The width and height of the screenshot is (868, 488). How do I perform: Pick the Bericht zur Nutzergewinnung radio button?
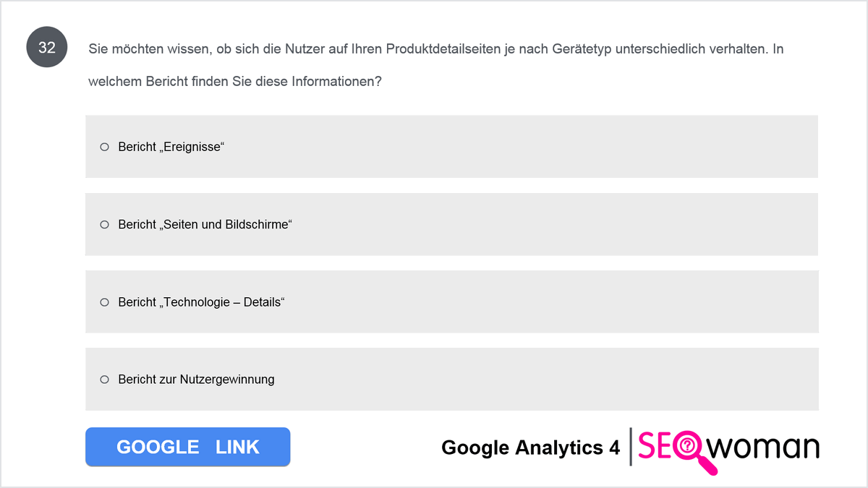tap(104, 379)
